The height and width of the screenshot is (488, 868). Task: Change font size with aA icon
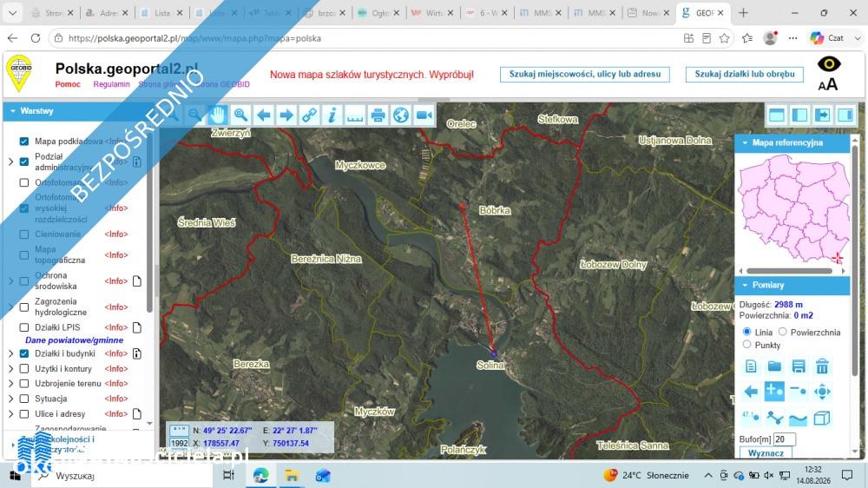pyautogui.click(x=828, y=85)
